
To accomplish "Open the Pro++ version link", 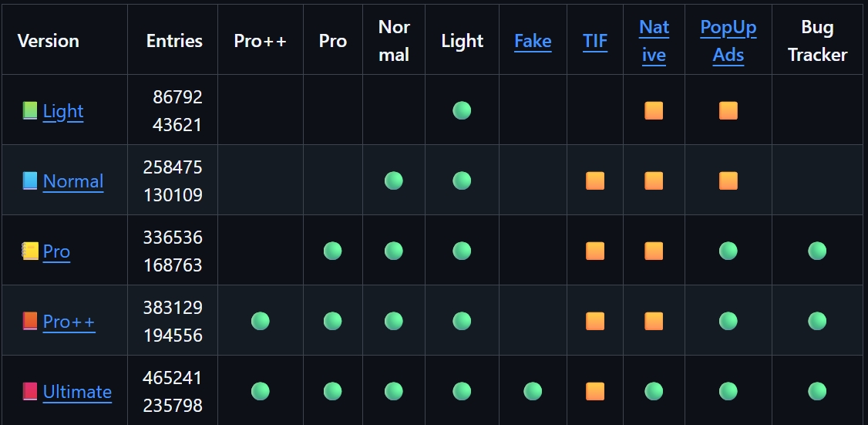I will 69,322.
